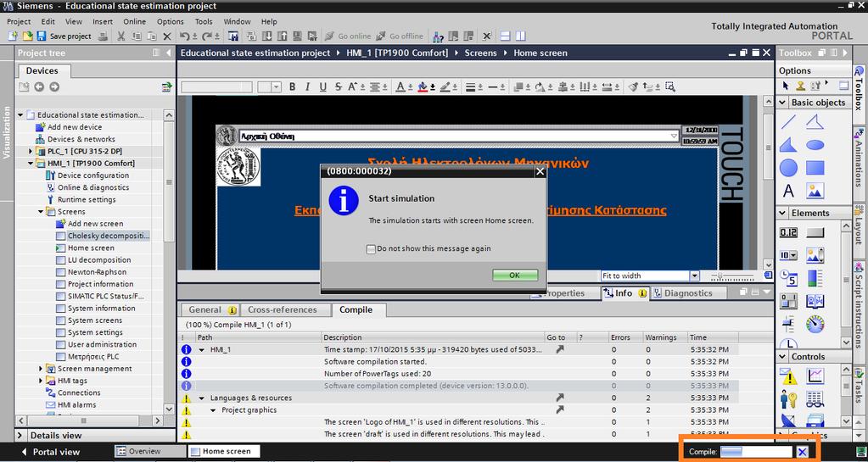The image size is (868, 462).
Task: Select the Gauge element
Action: (815, 324)
